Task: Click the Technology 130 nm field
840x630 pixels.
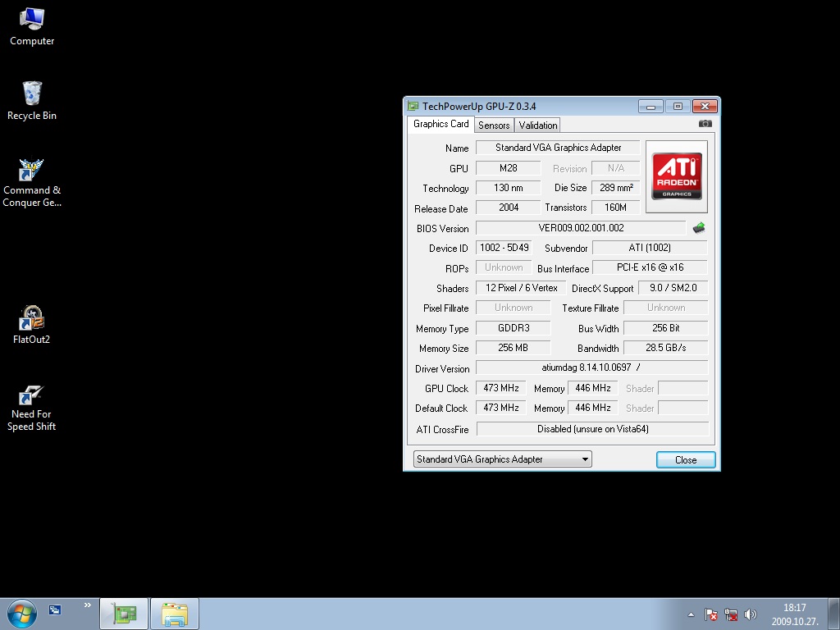Action: (509, 188)
